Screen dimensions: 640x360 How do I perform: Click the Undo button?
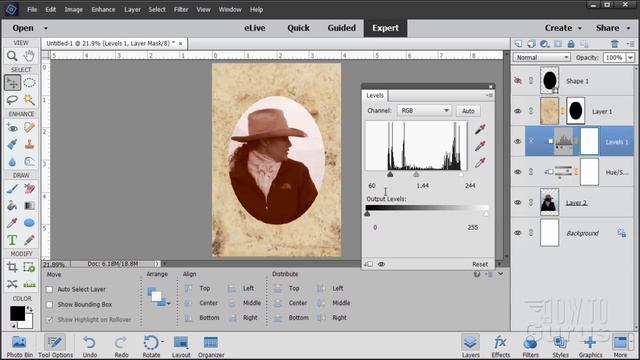pos(89,346)
